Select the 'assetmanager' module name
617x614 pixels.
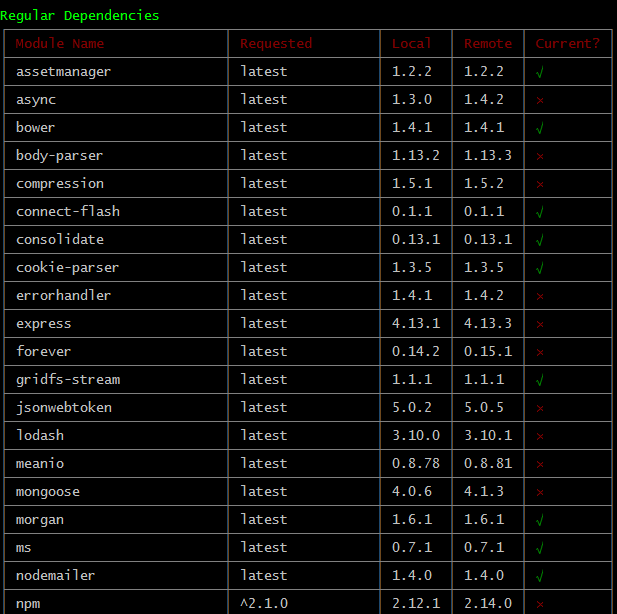[63, 72]
